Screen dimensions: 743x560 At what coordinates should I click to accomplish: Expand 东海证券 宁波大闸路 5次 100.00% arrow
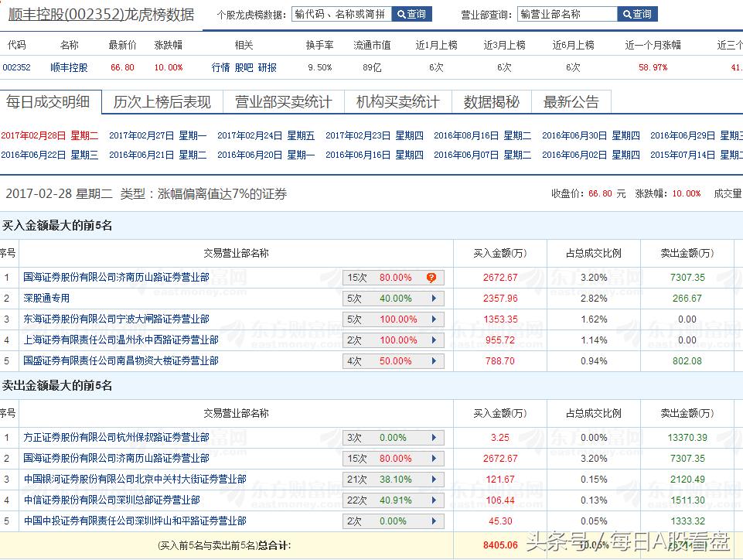(434, 319)
